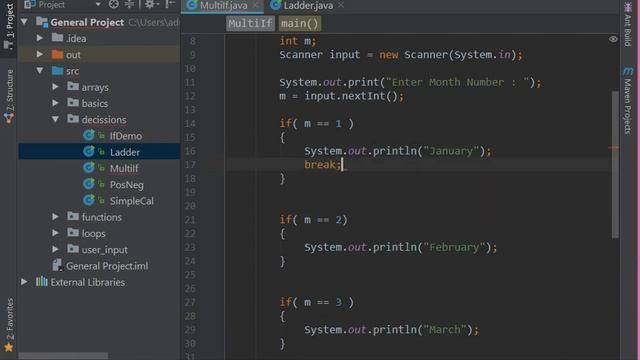
Task: Click the main() breadcrumb
Action: point(300,23)
